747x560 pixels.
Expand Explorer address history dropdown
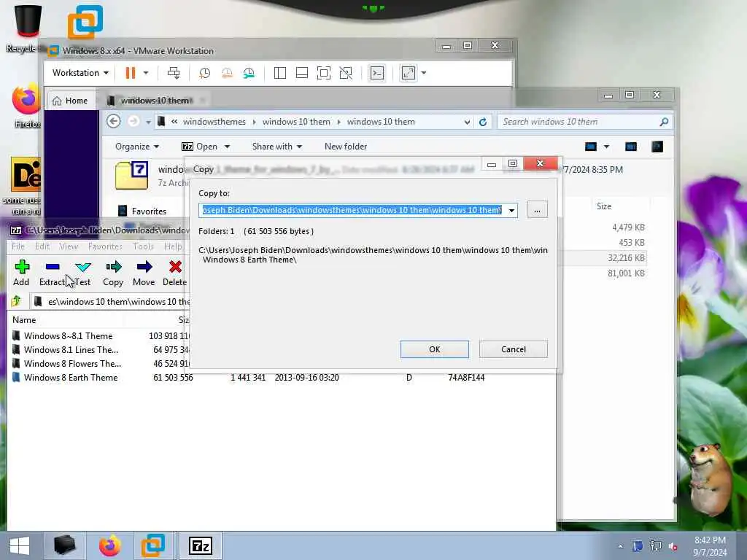coord(467,122)
